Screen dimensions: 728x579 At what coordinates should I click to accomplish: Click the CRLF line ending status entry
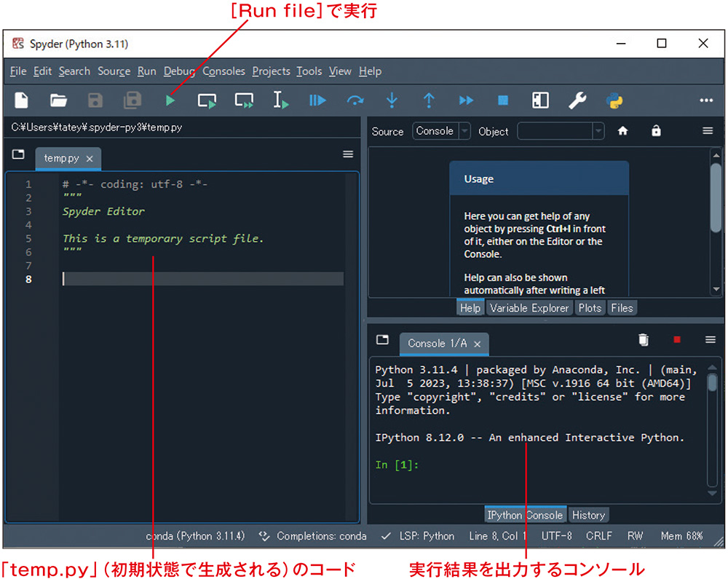point(599,536)
